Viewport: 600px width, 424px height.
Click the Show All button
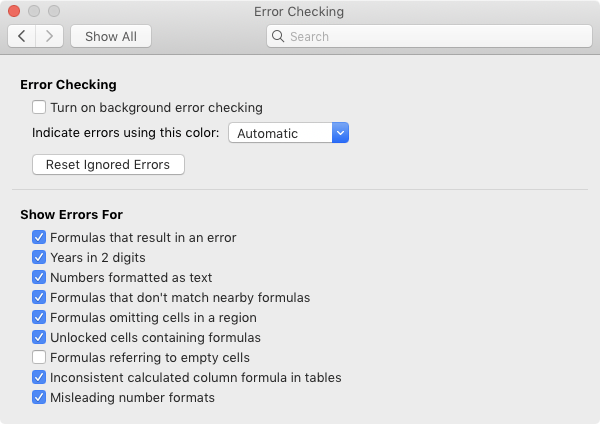(x=110, y=36)
